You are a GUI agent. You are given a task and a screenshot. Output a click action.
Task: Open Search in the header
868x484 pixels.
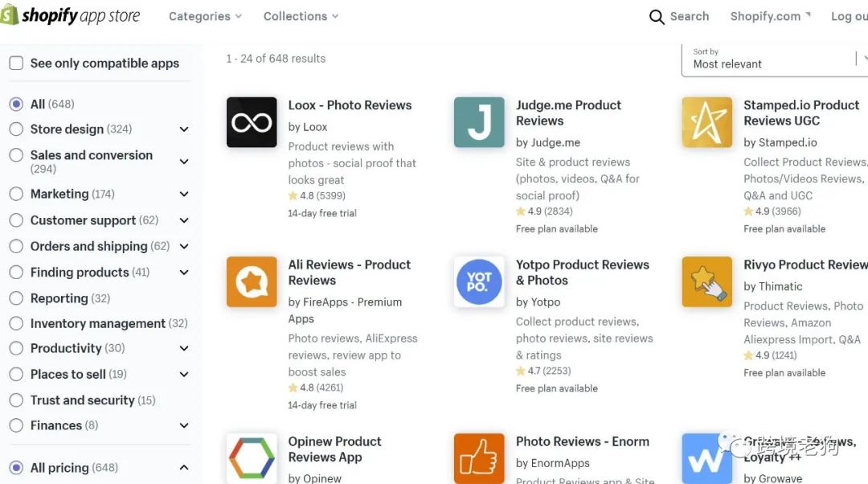coord(690,17)
